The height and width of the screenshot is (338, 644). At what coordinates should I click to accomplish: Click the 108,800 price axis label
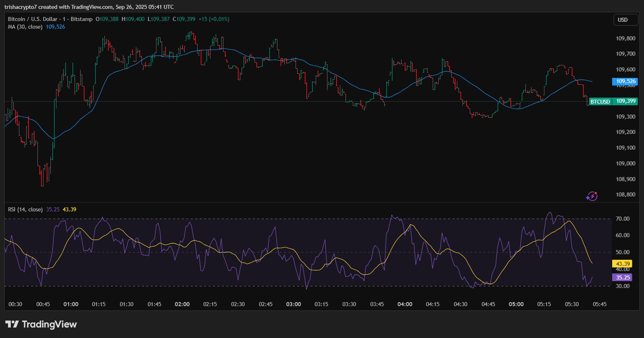[x=625, y=194]
